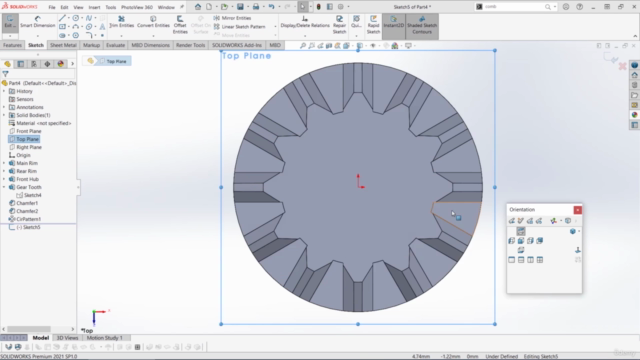Pin the menu bar with the pushpin
Viewport: 640px width, 360px height.
[182, 7]
